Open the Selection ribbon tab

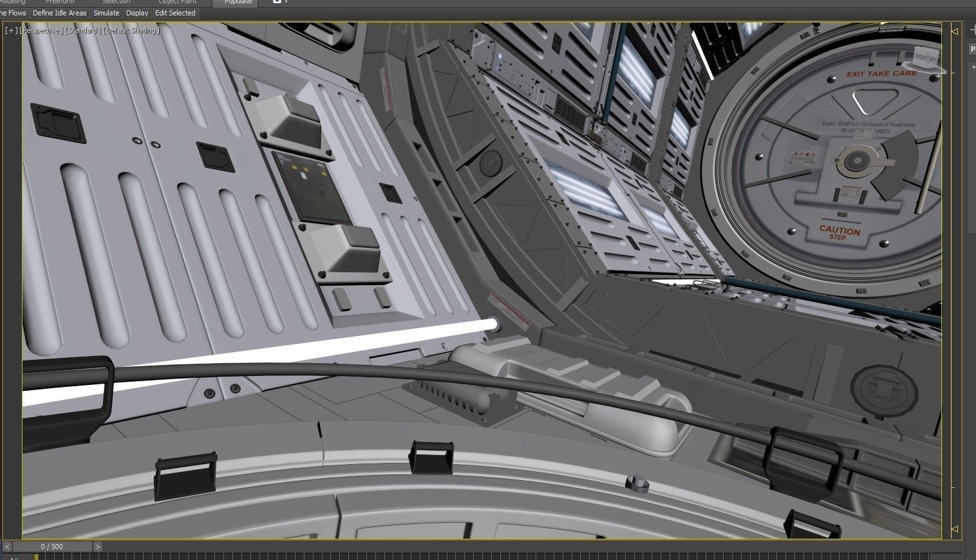point(116,3)
